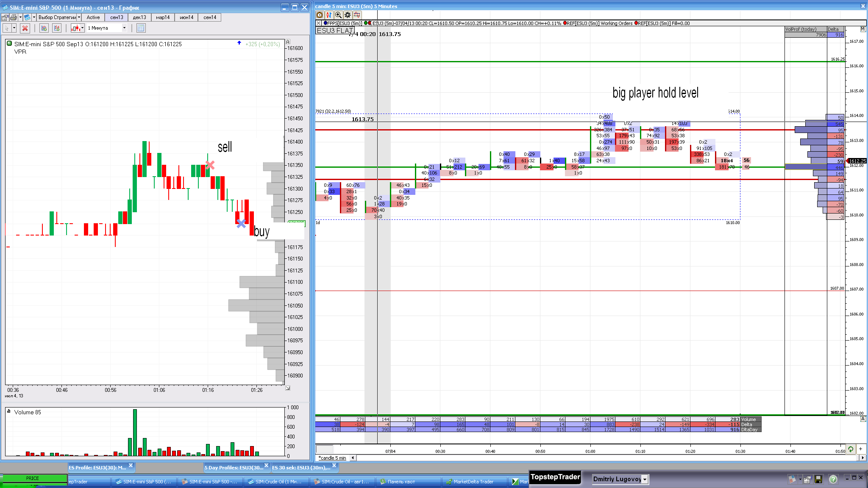Click the left scroll arrow of horizontal scrollbar
This screenshot has height=488, width=868.
tap(353, 458)
